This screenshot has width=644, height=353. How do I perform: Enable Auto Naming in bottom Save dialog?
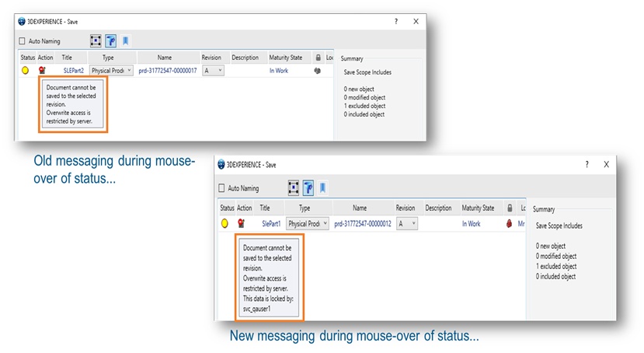coord(221,188)
